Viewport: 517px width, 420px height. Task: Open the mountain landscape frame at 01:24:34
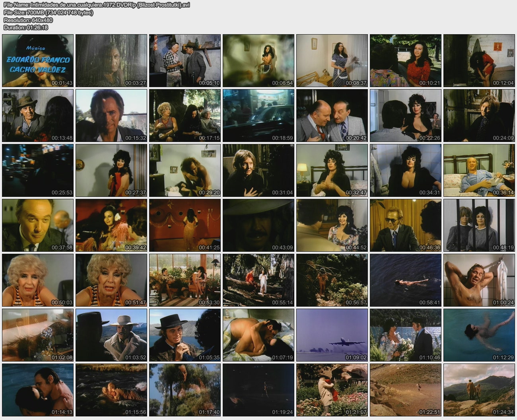coord(479,390)
